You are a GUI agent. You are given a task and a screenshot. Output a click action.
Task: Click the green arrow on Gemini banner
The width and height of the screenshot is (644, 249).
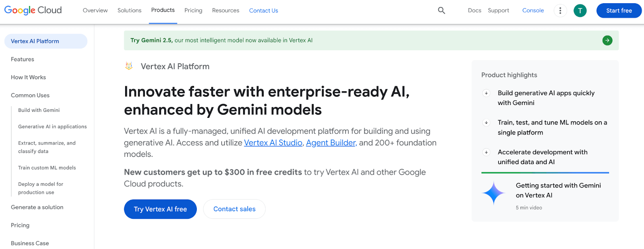[x=607, y=40]
